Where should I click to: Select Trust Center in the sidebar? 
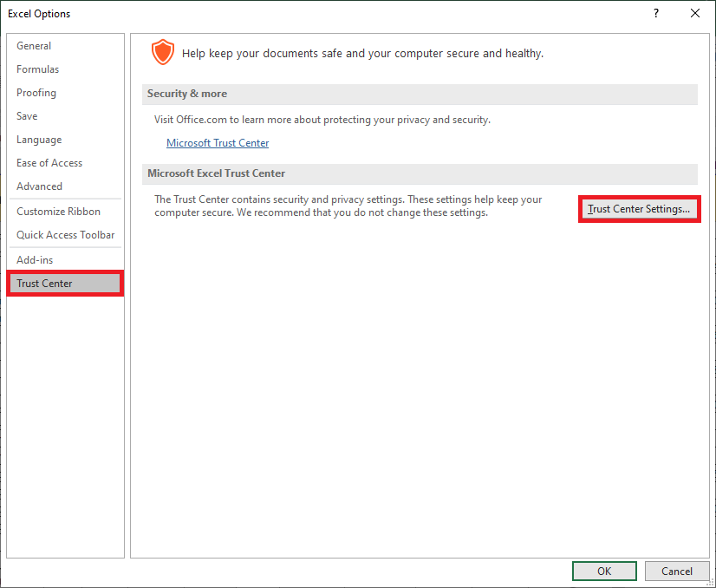(45, 284)
